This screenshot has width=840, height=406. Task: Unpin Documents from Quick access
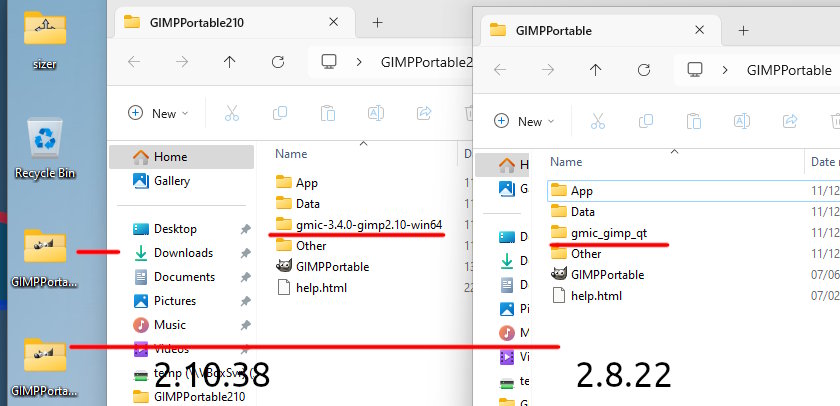click(x=245, y=277)
